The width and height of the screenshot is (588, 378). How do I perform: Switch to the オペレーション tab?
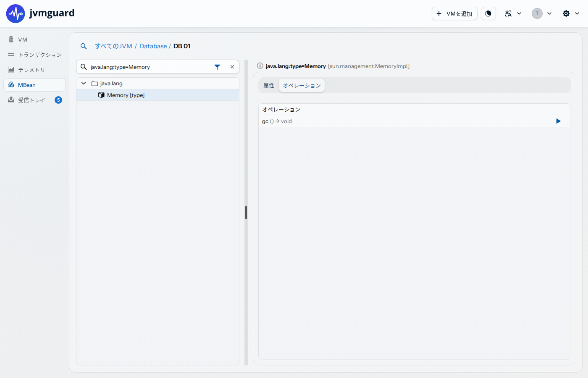tap(302, 86)
